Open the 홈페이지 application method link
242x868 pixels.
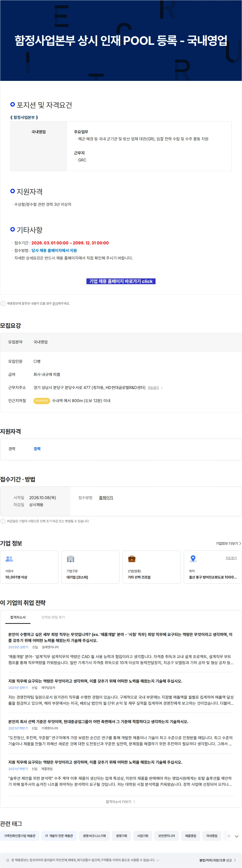[106, 497]
